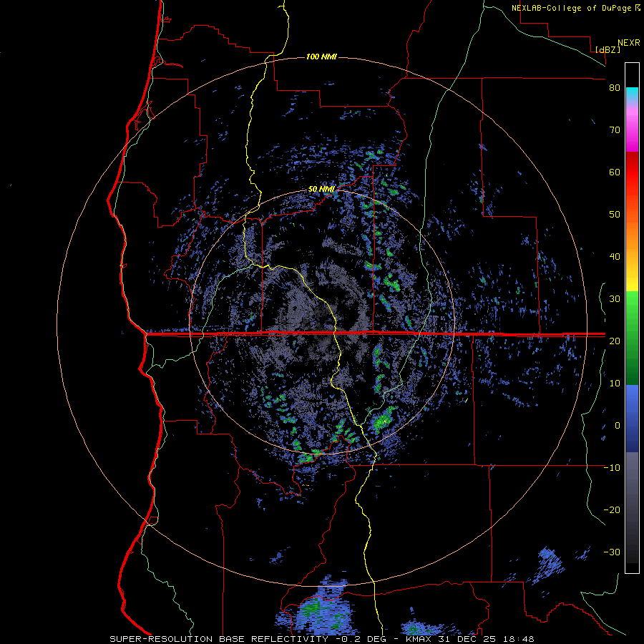Viewport: 644px width, 644px height.
Task: Click the 80 value on dBZ scale
Action: click(x=615, y=88)
